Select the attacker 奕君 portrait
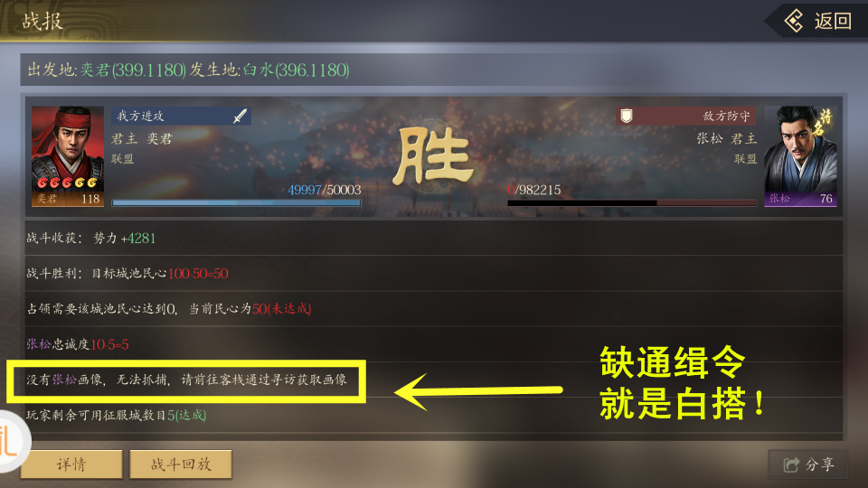Viewport: 868px width, 488px height. pyautogui.click(x=68, y=156)
